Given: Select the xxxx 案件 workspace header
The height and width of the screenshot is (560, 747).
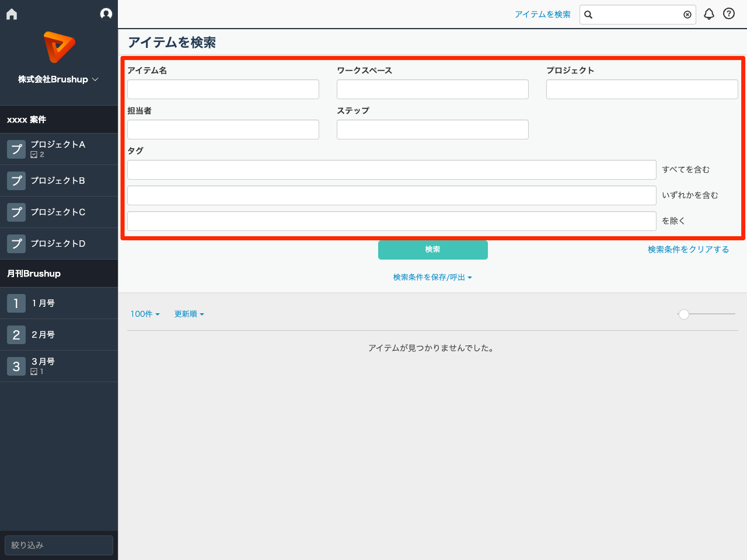Looking at the screenshot, I should tap(59, 120).
